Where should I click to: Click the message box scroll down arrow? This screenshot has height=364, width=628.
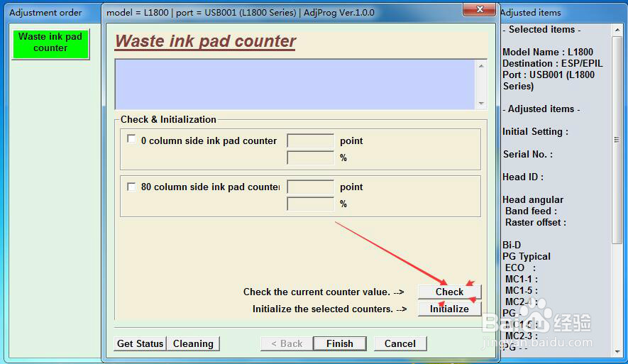(481, 104)
